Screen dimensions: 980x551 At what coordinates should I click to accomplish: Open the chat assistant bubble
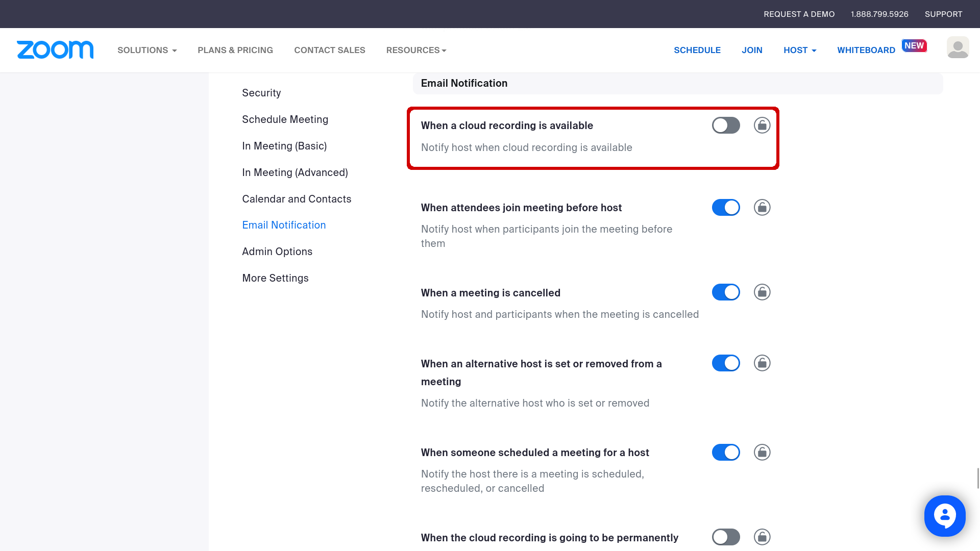coord(945,516)
